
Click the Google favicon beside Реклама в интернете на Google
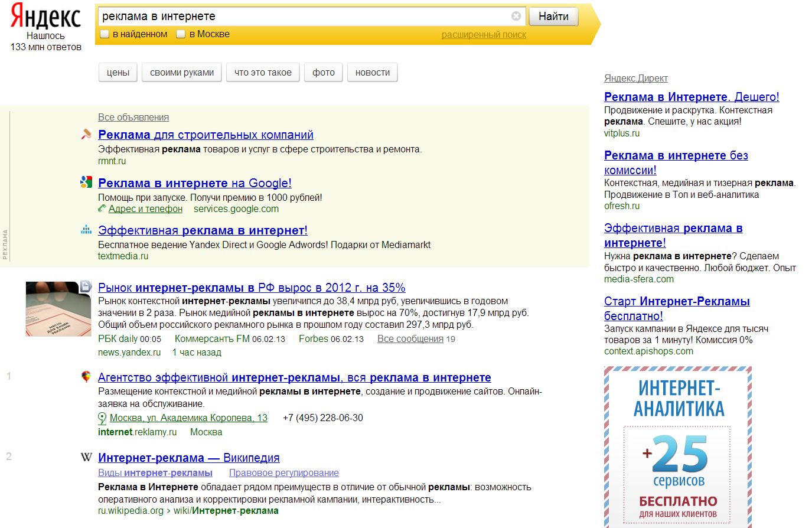[86, 182]
